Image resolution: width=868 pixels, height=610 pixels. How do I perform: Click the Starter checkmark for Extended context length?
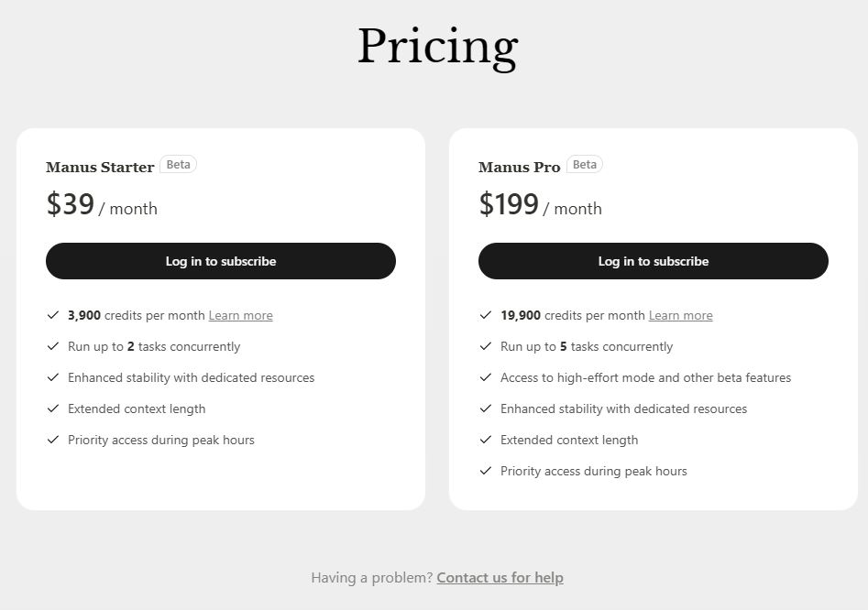pos(53,408)
